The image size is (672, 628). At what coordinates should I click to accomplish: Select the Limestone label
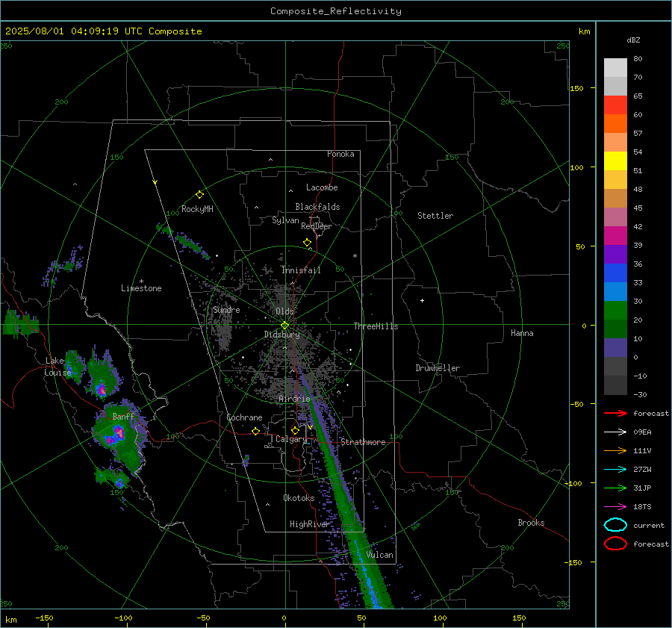[141, 288]
